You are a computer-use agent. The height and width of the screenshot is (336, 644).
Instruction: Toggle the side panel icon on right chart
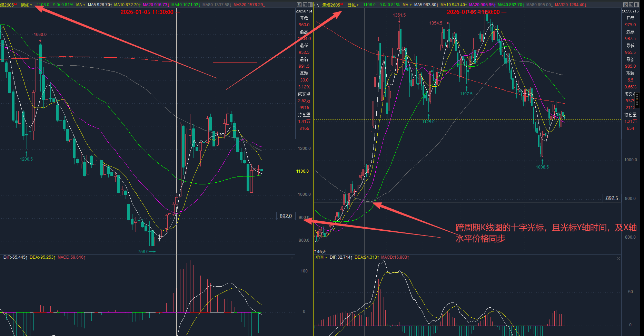[636, 5]
